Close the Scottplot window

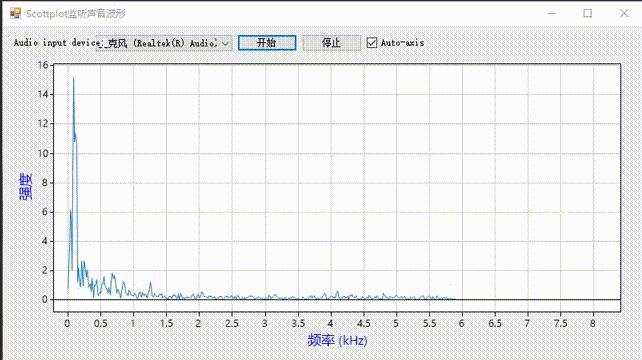point(624,14)
